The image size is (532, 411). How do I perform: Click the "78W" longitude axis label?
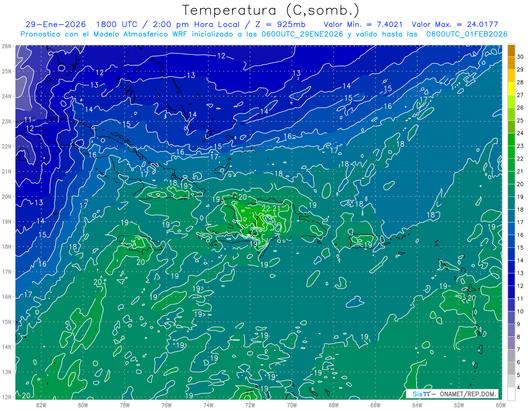click(x=125, y=404)
